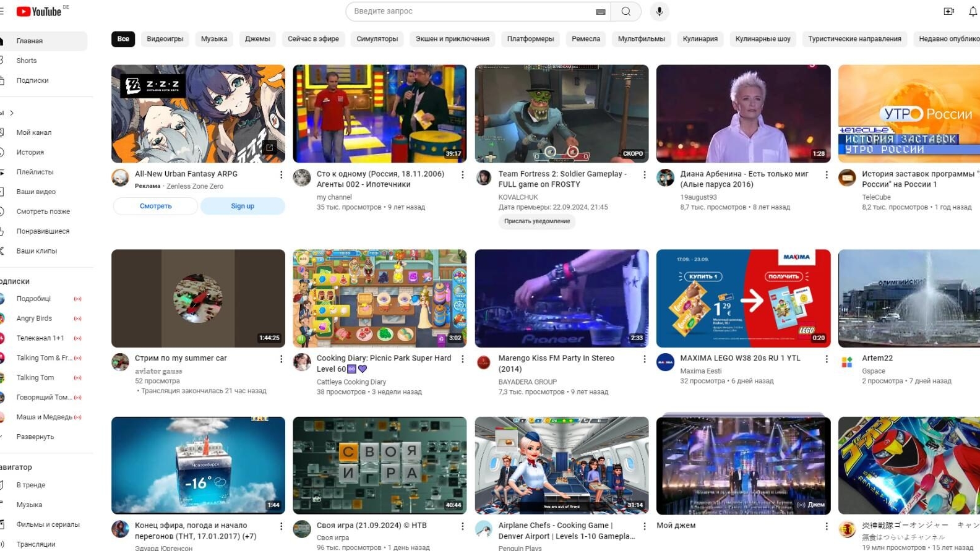
Task: Open the options menu for the MAXIMA LEGO video
Action: (827, 359)
